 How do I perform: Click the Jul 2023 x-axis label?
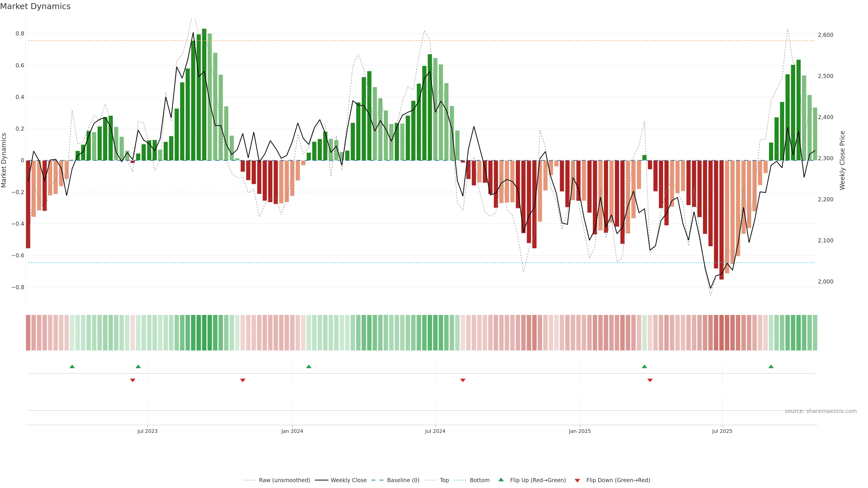(147, 431)
